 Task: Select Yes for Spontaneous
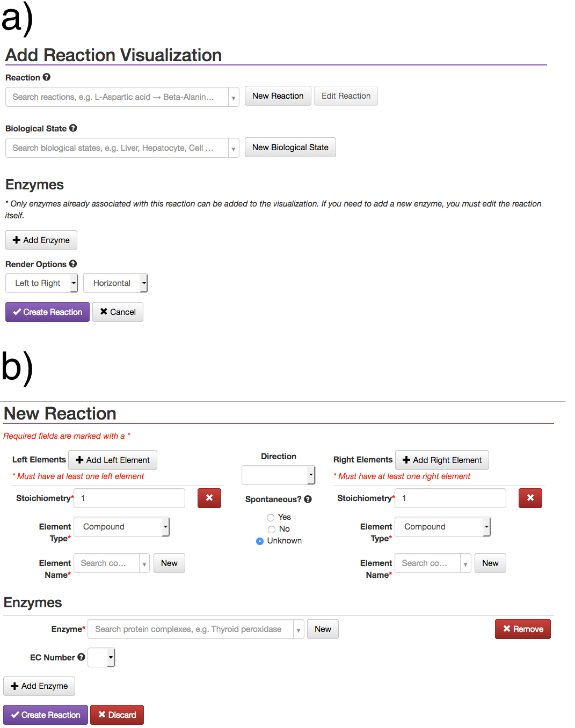click(x=271, y=518)
